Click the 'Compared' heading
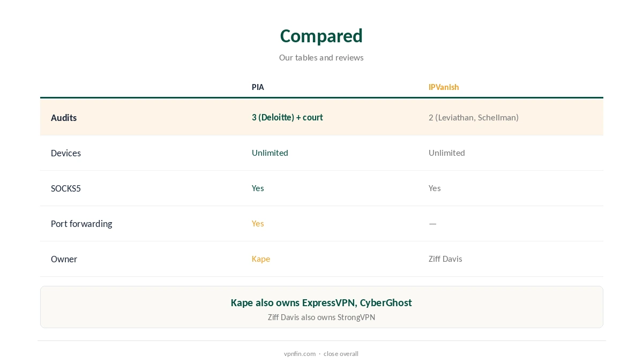 pos(322,36)
